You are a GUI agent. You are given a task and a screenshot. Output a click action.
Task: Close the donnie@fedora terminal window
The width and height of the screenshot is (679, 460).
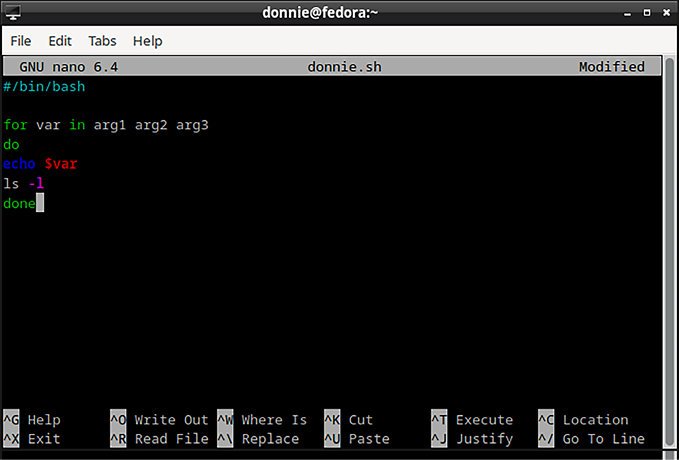[666, 13]
